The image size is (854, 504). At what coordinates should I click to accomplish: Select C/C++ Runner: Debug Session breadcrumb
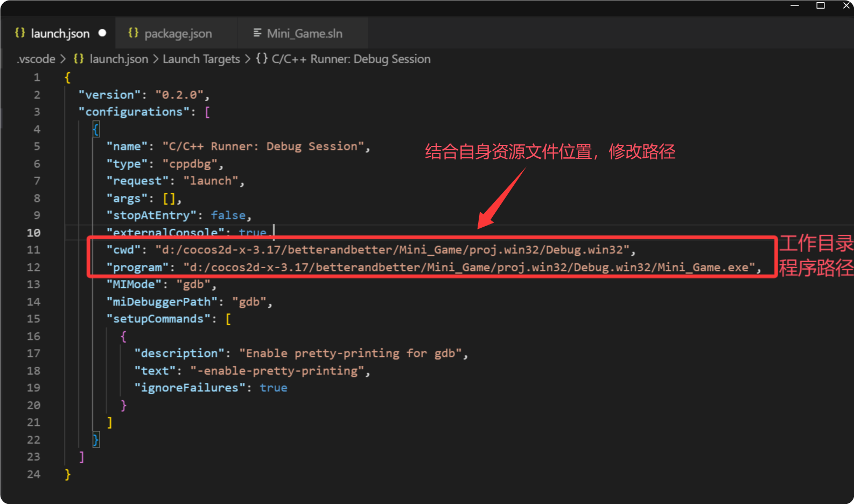point(351,59)
